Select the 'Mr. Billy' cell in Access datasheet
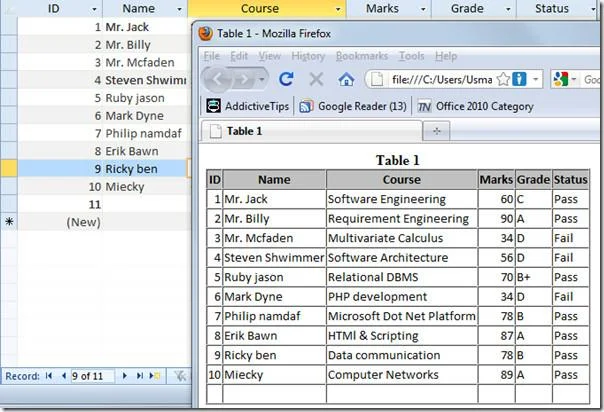Screen dimensions: 604x412 coord(145,45)
